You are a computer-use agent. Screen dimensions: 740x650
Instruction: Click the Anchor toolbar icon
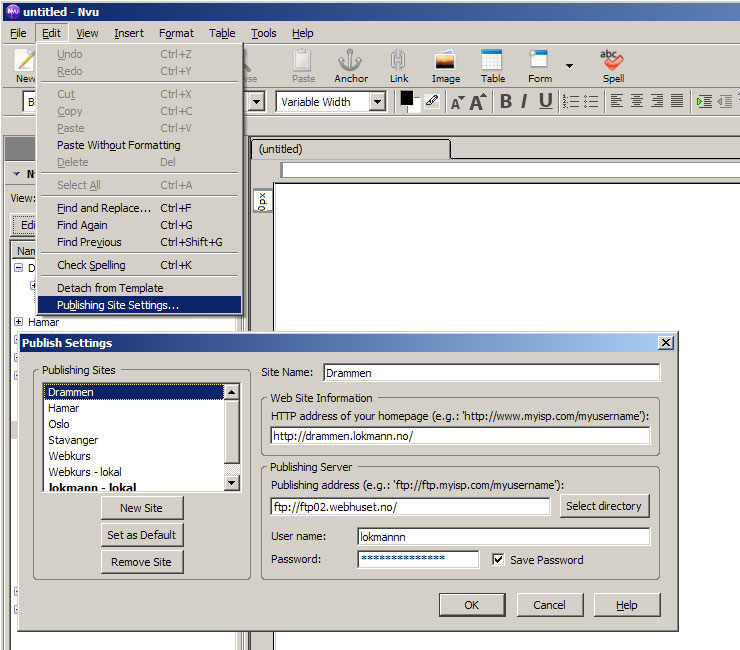(351, 65)
